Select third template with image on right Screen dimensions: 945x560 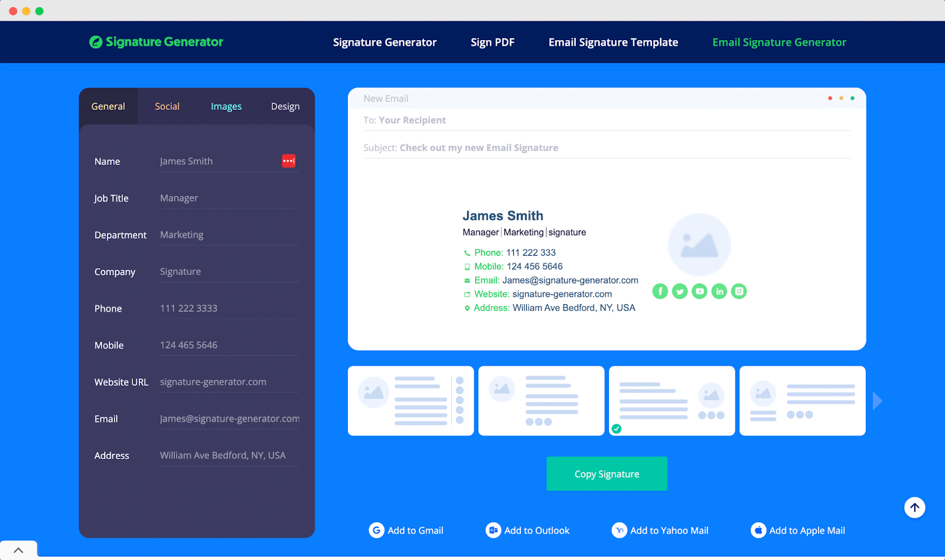[x=672, y=401]
